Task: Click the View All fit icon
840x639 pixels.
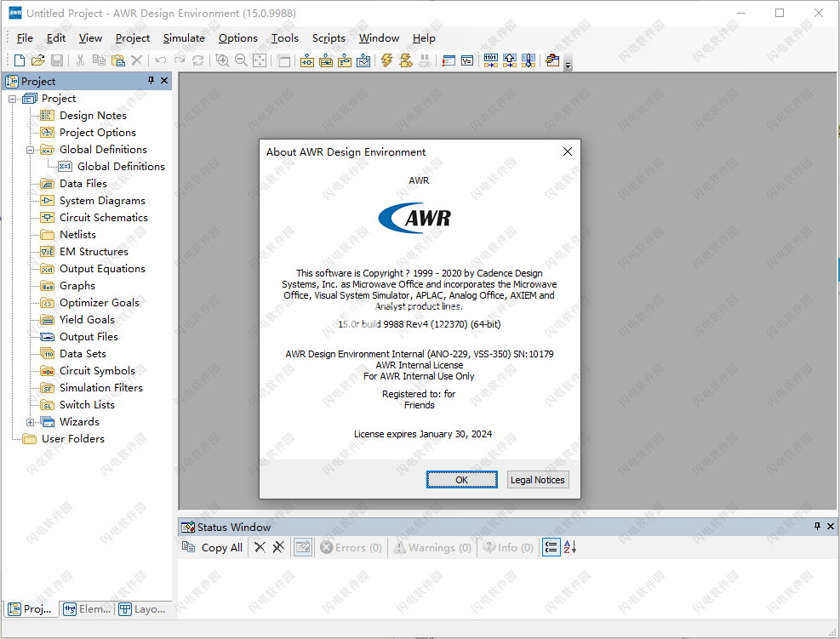Action: 260,60
